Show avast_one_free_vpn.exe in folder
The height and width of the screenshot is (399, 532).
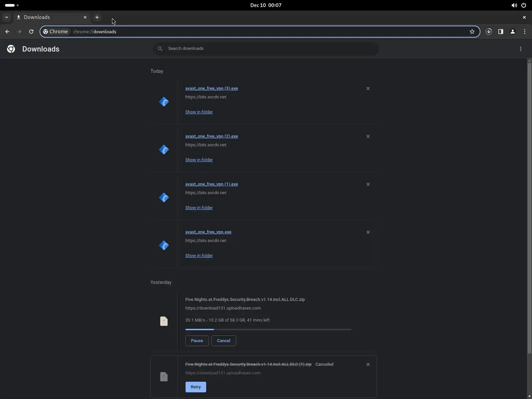pyautogui.click(x=199, y=256)
